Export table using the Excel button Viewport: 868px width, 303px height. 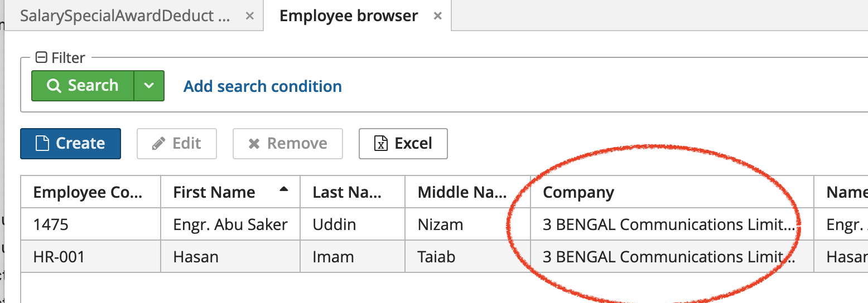403,144
